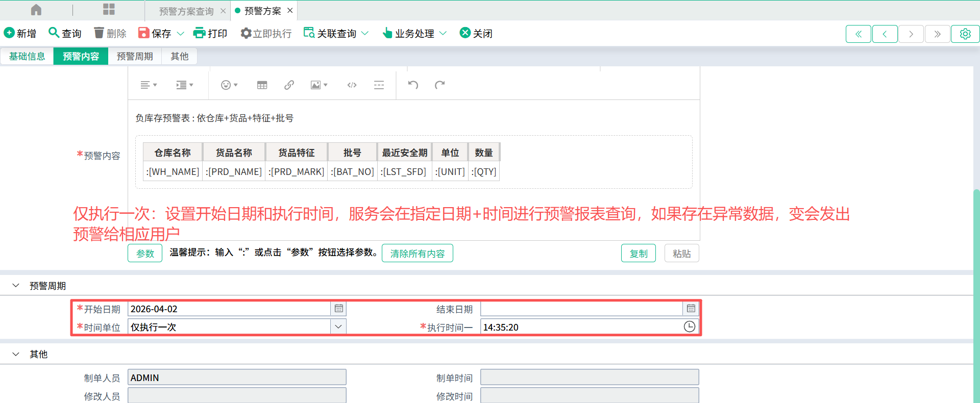
Task: Click the 清除所有内容 button
Action: tap(417, 254)
